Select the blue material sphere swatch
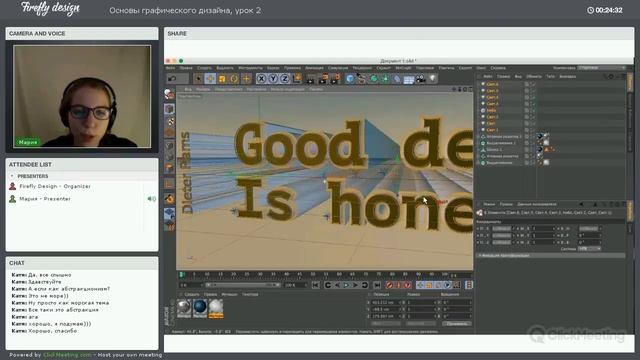Viewport: 640px width, 360px height. click(200, 307)
